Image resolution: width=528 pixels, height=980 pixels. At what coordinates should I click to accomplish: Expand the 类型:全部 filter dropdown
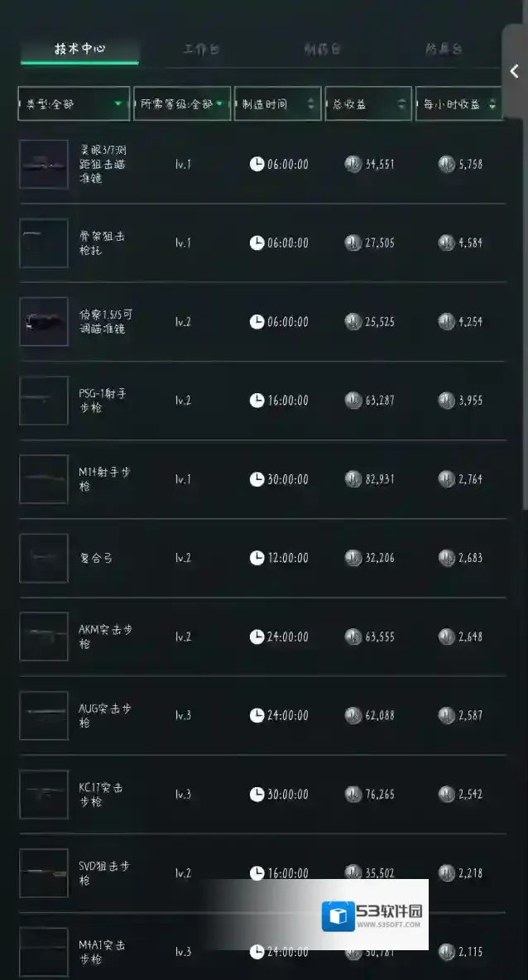coord(74,104)
